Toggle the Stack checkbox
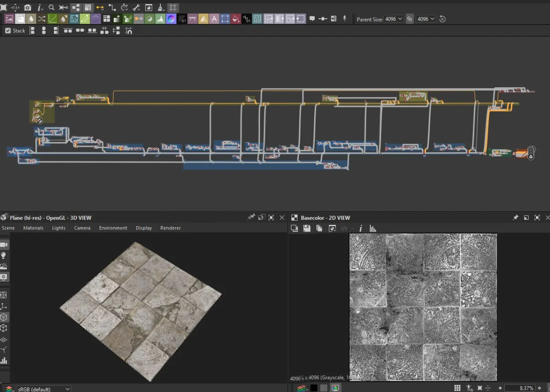 pos(8,31)
